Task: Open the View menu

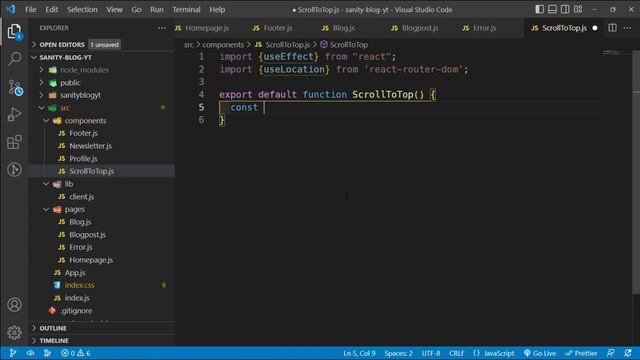Action: point(114,9)
